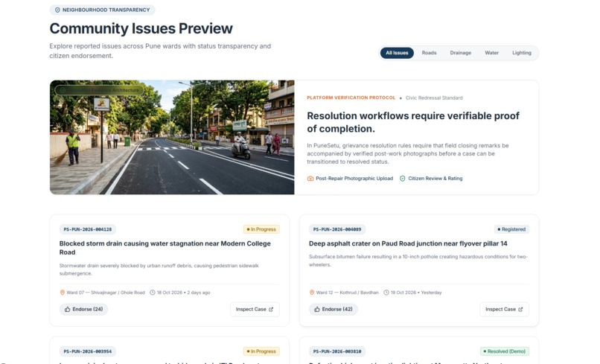The image size is (600, 364).
Task: Click the In Progress badge on case 003954
Action: click(261, 351)
